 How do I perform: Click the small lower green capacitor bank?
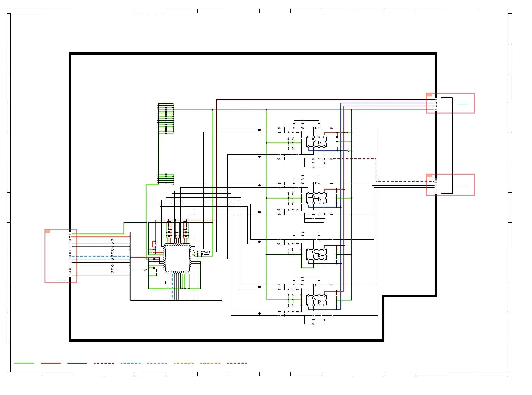coord(166,179)
